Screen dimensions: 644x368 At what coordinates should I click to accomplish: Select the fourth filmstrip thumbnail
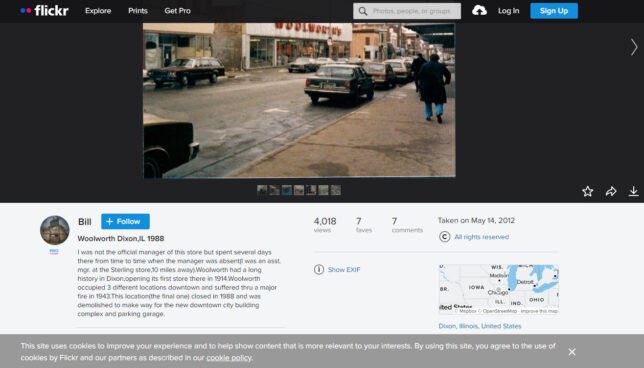[299, 190]
